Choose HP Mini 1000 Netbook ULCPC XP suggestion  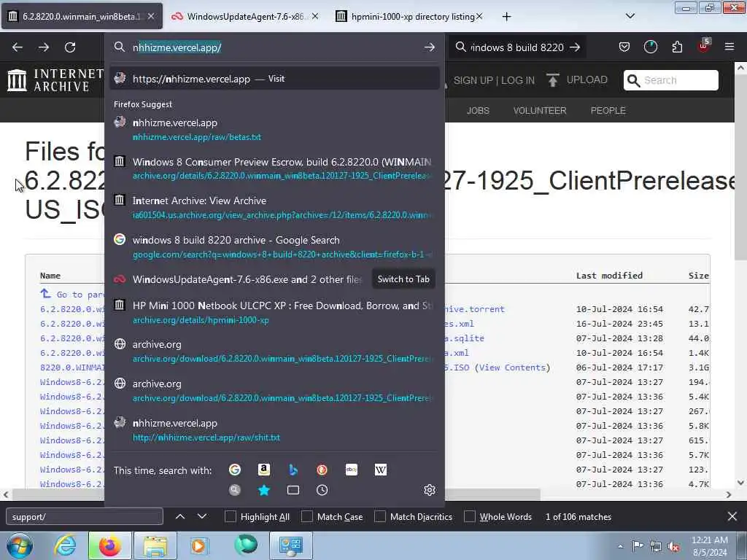[x=274, y=312]
